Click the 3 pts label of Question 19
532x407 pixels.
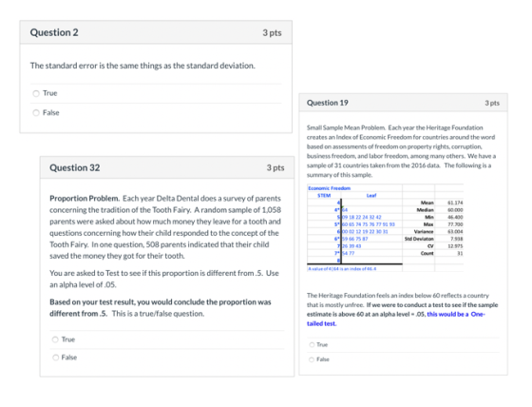tap(492, 103)
